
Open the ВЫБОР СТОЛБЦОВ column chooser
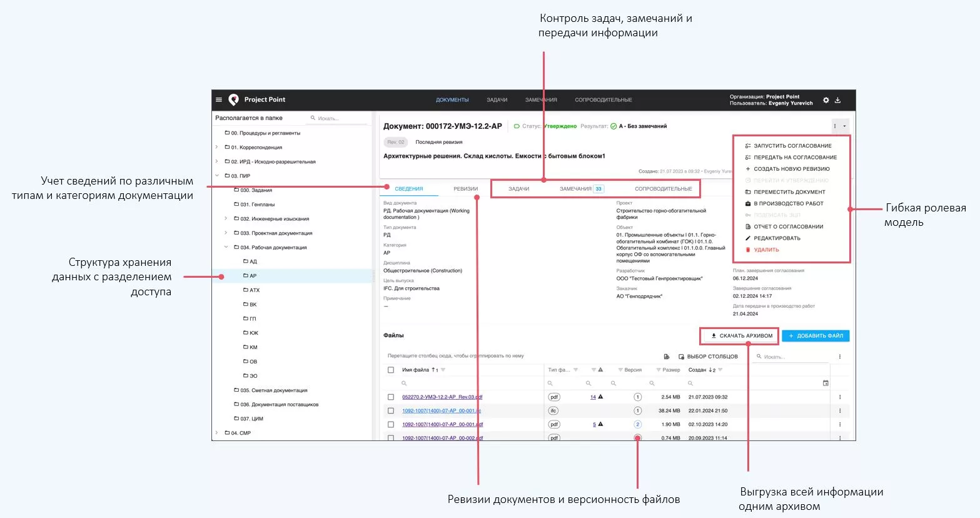(x=711, y=357)
